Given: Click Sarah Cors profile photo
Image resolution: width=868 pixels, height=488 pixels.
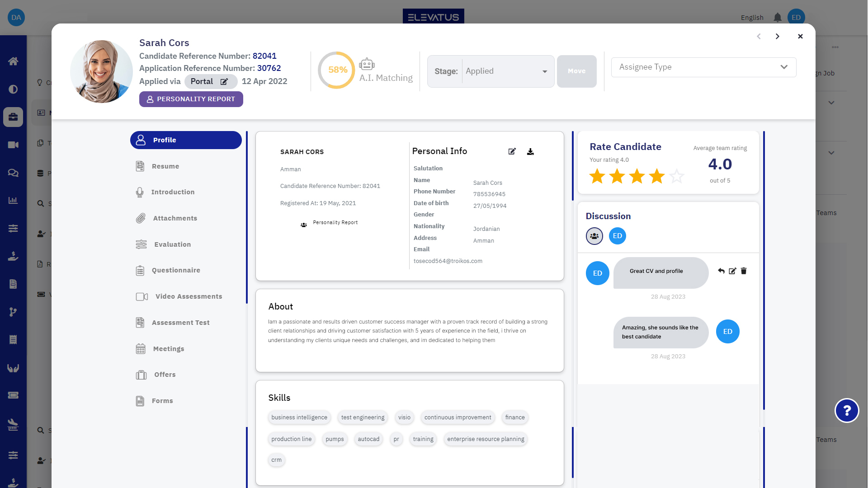Looking at the screenshot, I should pyautogui.click(x=101, y=71).
